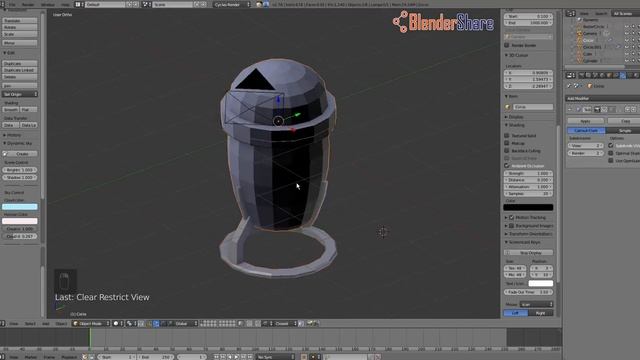Select the Right mouse position option

[x=541, y=313]
